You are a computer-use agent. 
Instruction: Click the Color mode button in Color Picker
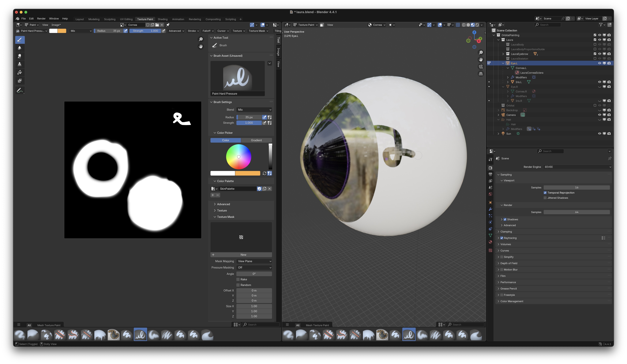point(226,140)
